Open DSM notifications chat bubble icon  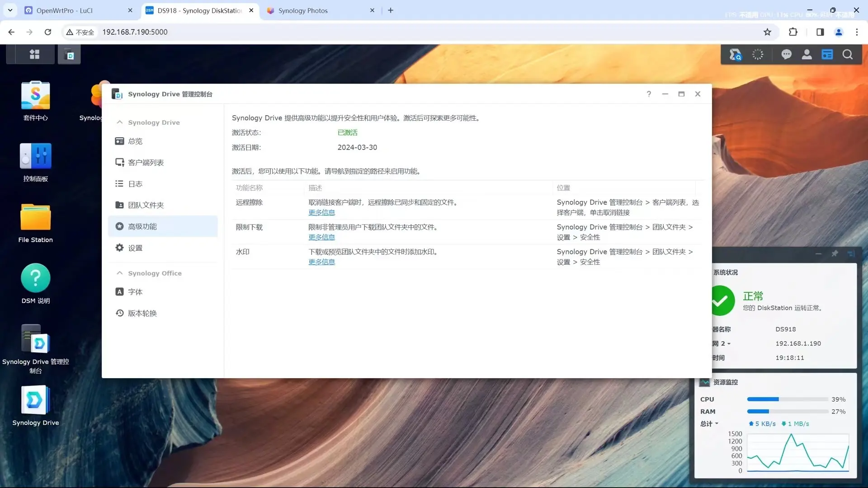(x=787, y=55)
